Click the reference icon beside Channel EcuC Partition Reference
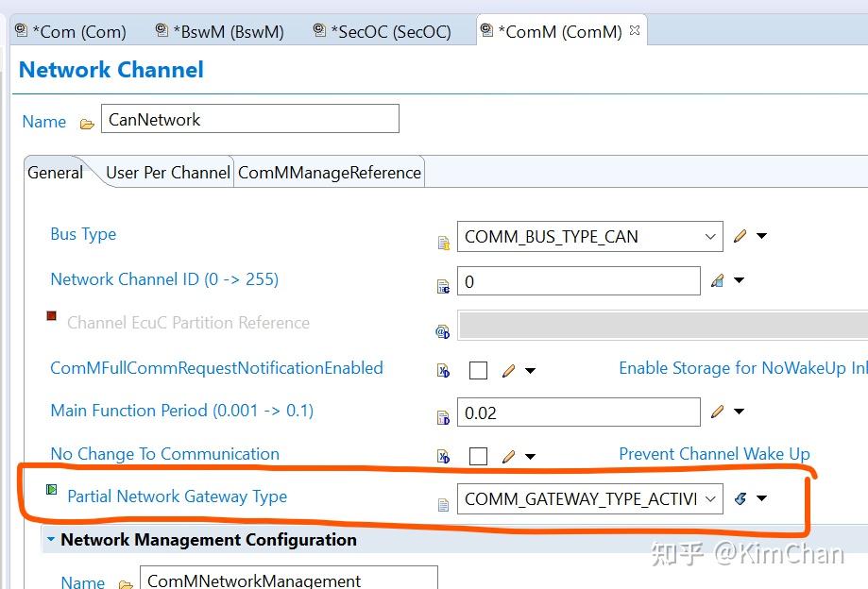868x589 pixels. 440,329
